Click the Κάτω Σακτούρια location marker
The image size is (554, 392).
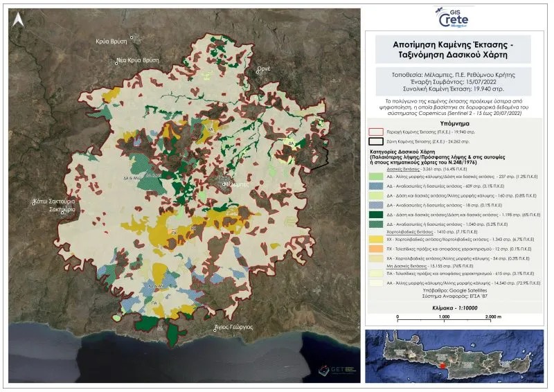click(33, 203)
